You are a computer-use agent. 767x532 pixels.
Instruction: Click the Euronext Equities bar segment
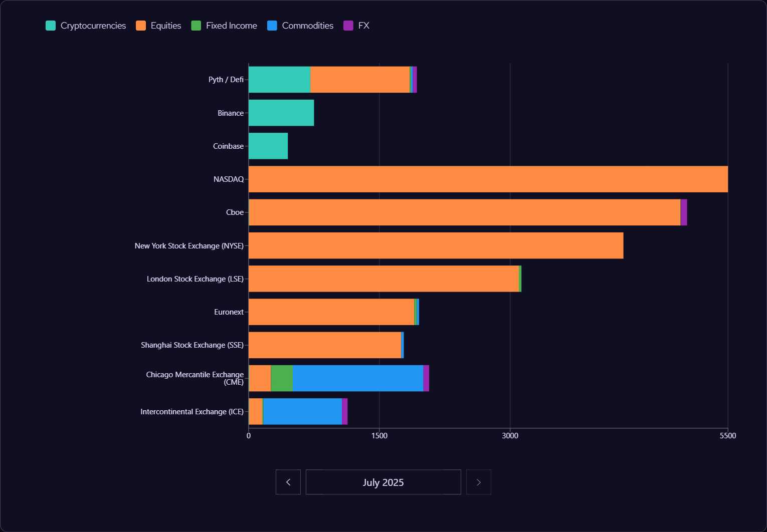(331, 312)
